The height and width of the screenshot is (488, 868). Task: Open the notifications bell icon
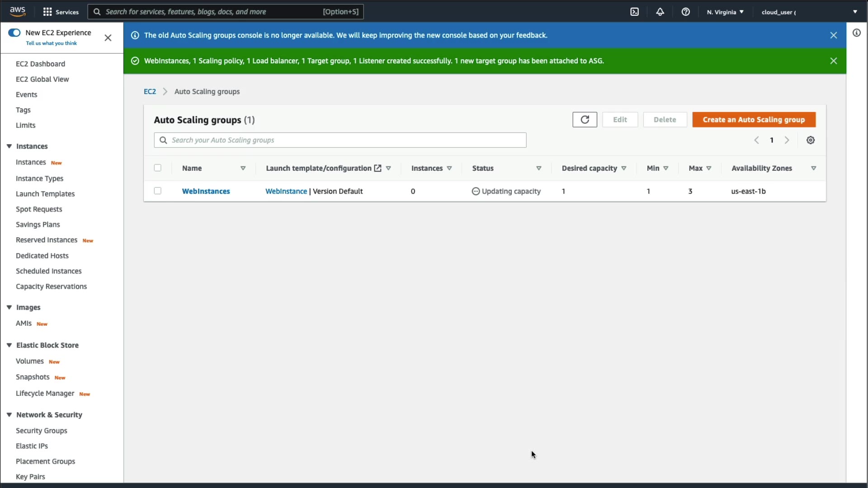[660, 12]
